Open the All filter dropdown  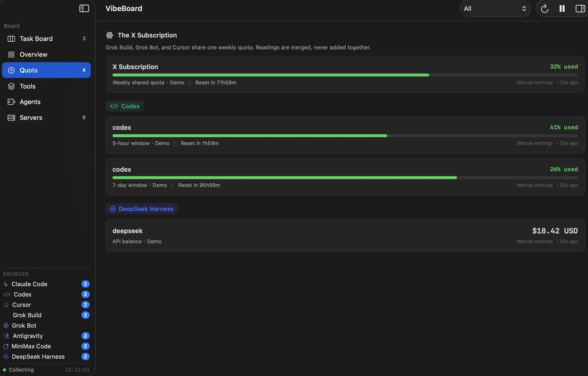[x=495, y=8]
